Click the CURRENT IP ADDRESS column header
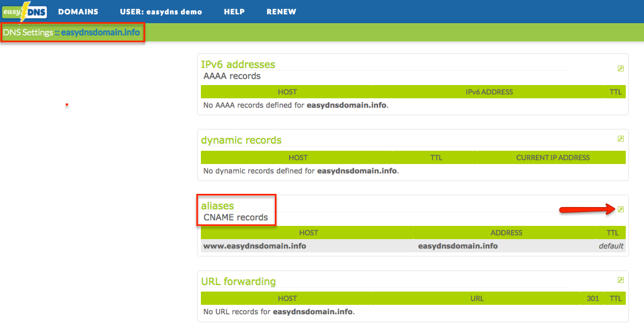 (x=553, y=157)
